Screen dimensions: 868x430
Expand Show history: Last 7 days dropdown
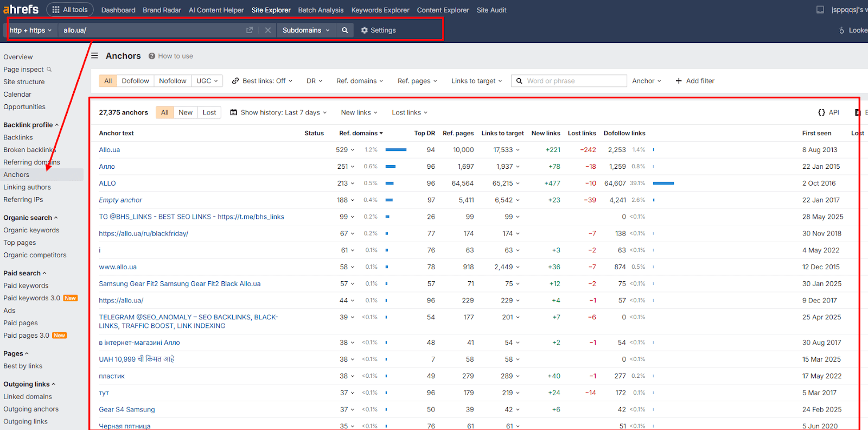click(278, 112)
